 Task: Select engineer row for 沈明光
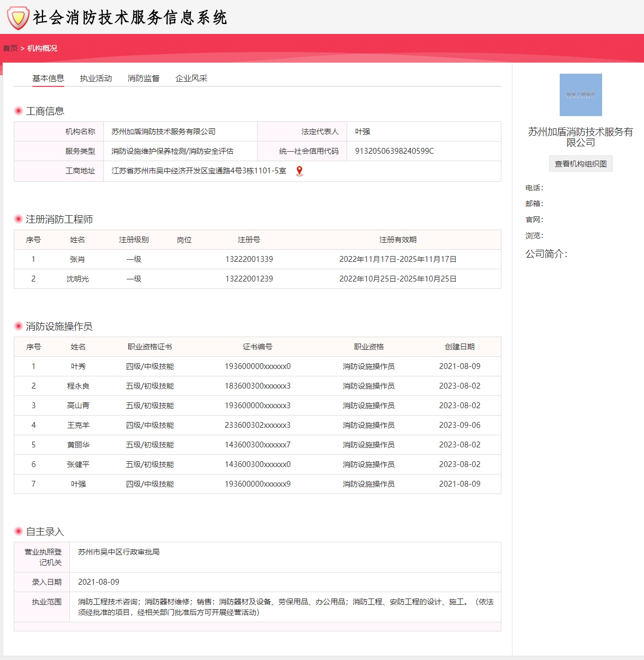77,279
